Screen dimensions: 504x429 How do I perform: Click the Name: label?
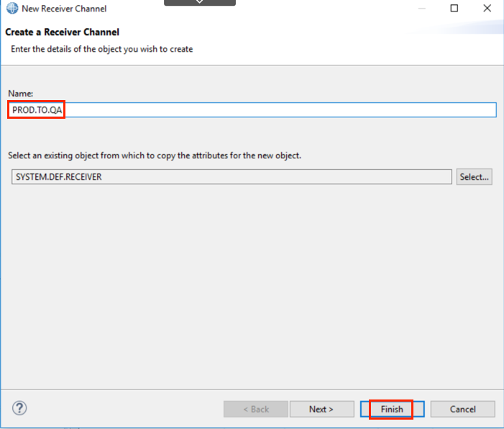(x=21, y=94)
